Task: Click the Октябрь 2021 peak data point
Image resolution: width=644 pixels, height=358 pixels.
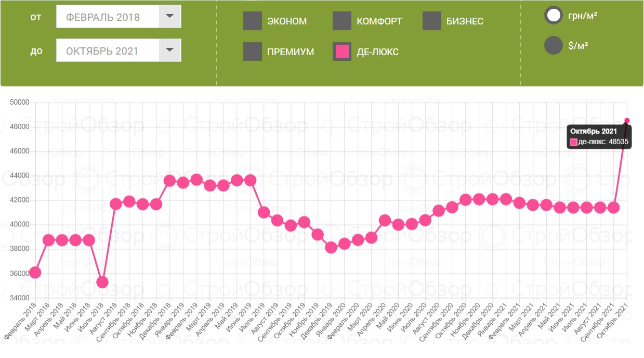Action: coord(627,121)
